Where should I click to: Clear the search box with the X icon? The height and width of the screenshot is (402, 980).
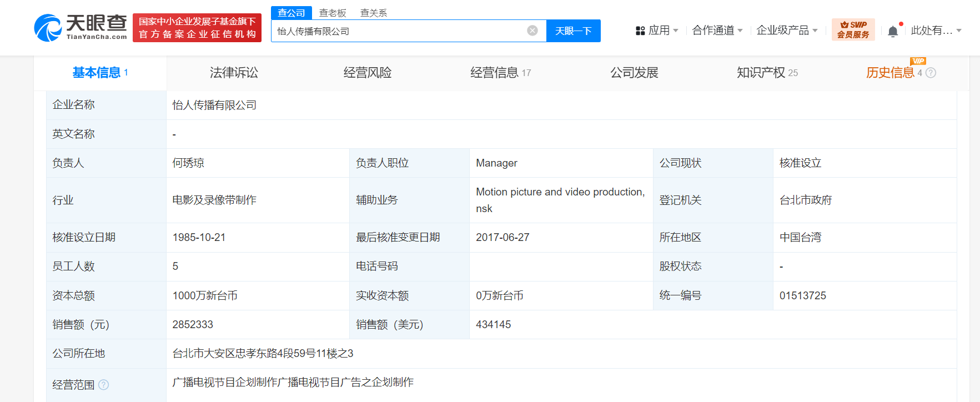(532, 31)
